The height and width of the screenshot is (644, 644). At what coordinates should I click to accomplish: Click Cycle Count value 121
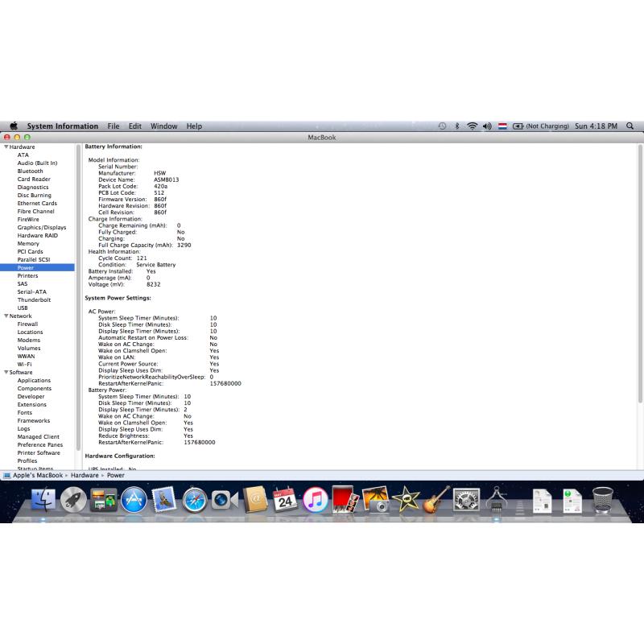pyautogui.click(x=142, y=258)
